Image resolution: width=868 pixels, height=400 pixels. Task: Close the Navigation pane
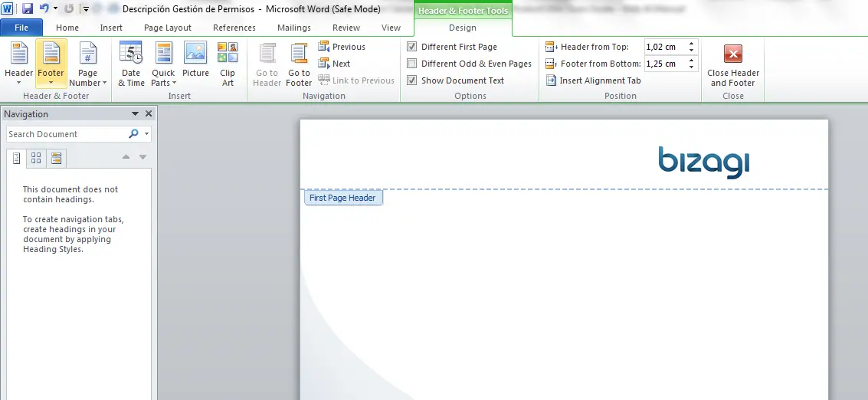coord(149,113)
